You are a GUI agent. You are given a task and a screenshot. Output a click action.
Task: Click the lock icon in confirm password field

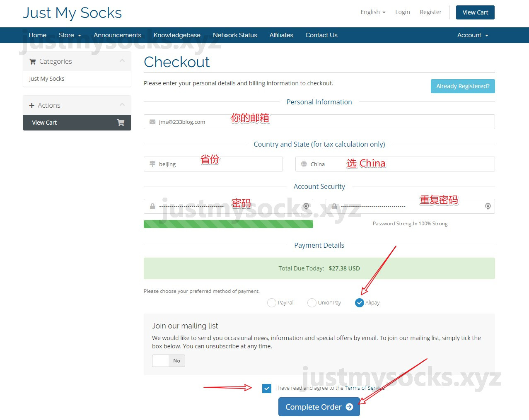(x=334, y=206)
